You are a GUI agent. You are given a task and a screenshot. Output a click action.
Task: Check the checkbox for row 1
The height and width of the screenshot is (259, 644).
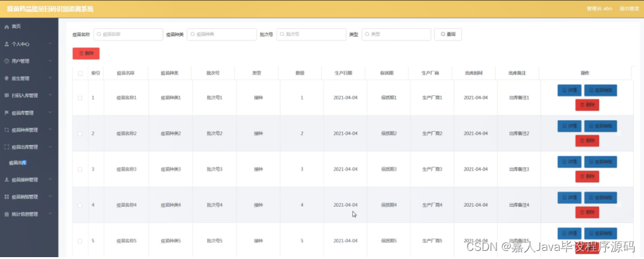coord(80,98)
